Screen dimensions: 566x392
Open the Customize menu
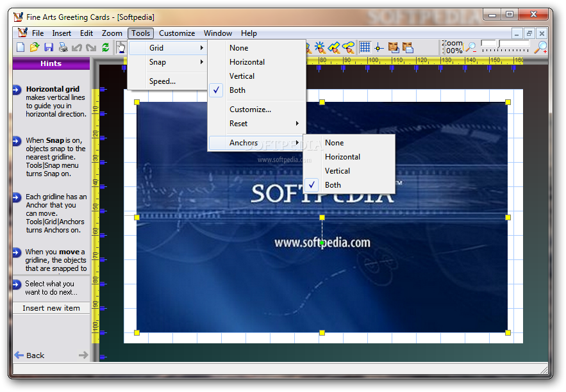177,33
